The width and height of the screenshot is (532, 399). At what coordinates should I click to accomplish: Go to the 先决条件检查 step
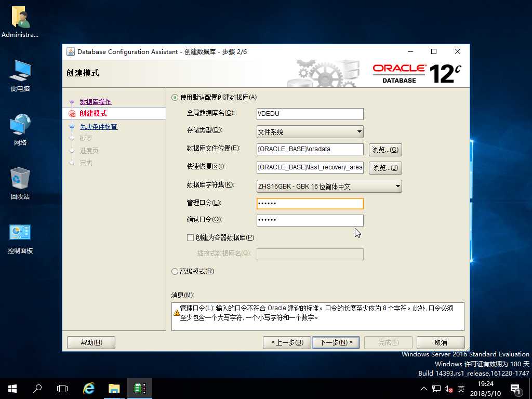coord(98,127)
